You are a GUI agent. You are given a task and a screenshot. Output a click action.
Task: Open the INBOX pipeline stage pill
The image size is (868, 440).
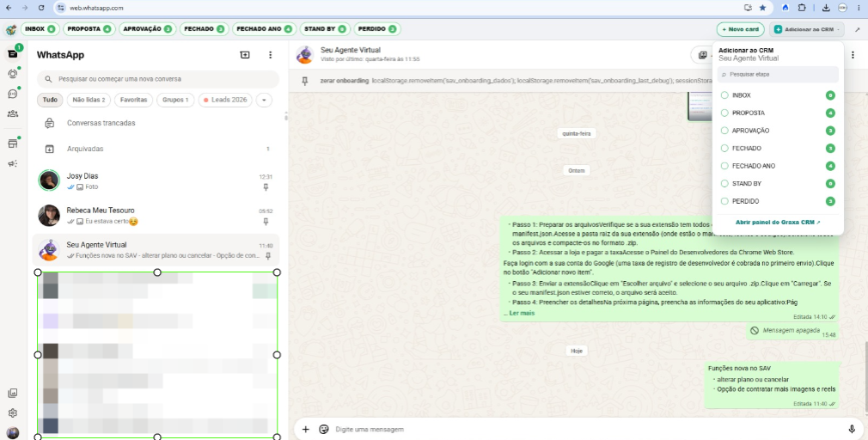[40, 28]
